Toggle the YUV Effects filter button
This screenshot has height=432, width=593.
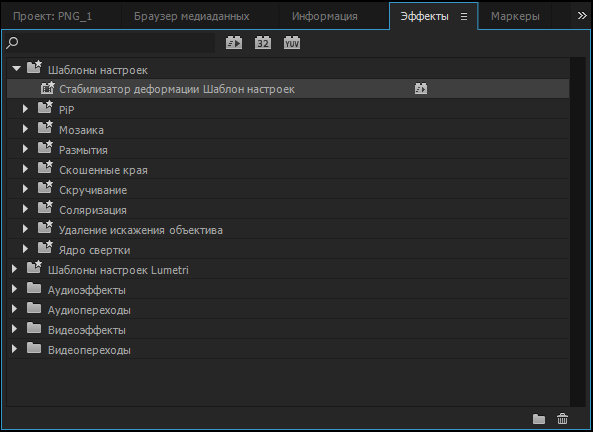pos(292,43)
